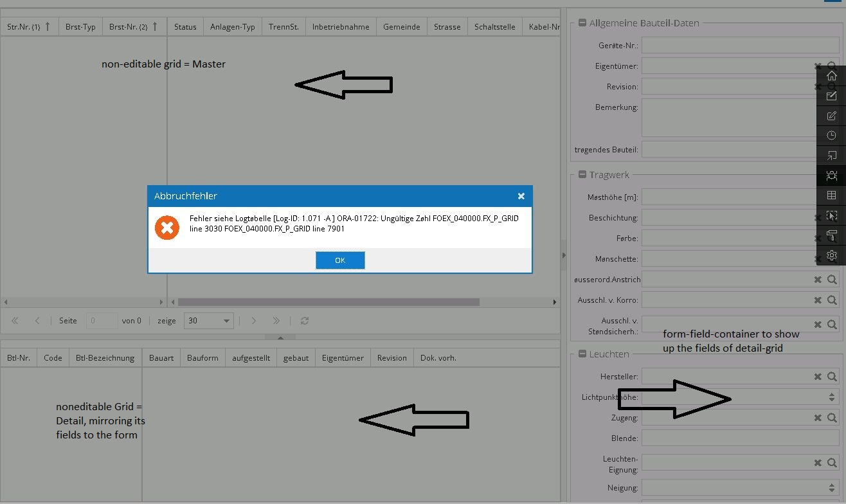Open the Neigung select list
This screenshot has height=504, width=846.
click(x=740, y=488)
